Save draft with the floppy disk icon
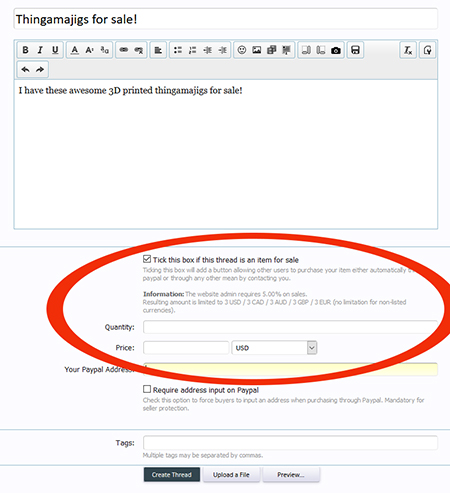This screenshot has width=450, height=493. tap(355, 50)
